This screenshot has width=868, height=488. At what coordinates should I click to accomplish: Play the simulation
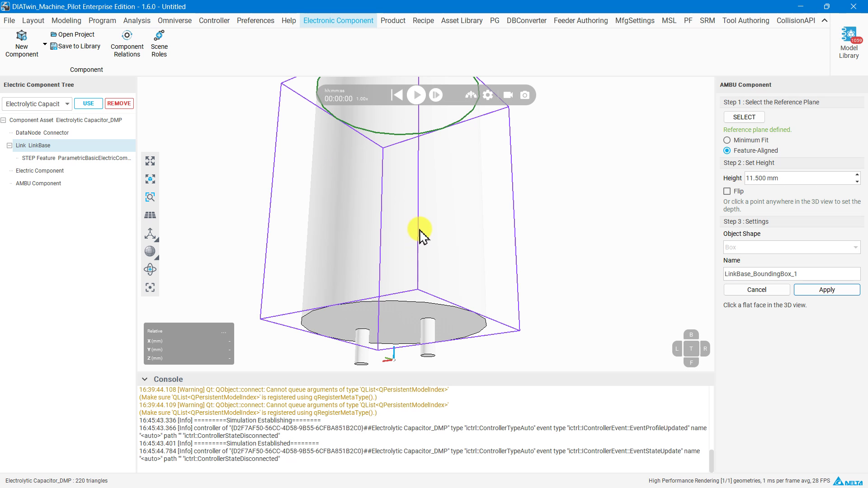[416, 95]
